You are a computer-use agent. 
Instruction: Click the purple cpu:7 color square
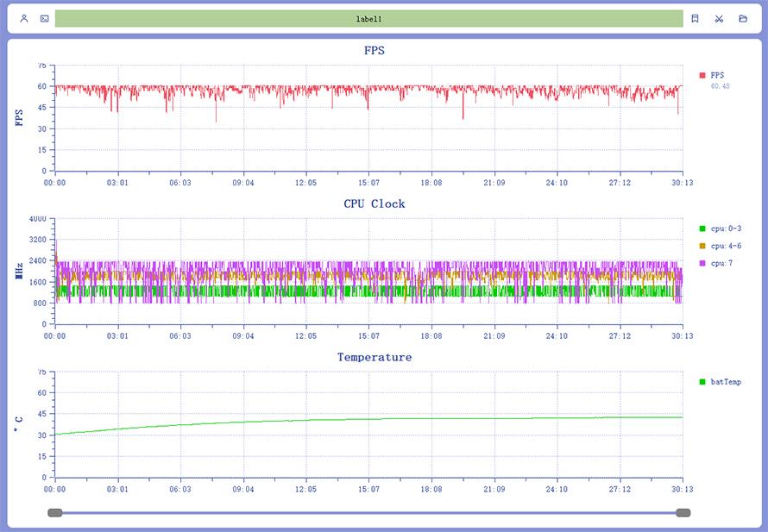702,263
